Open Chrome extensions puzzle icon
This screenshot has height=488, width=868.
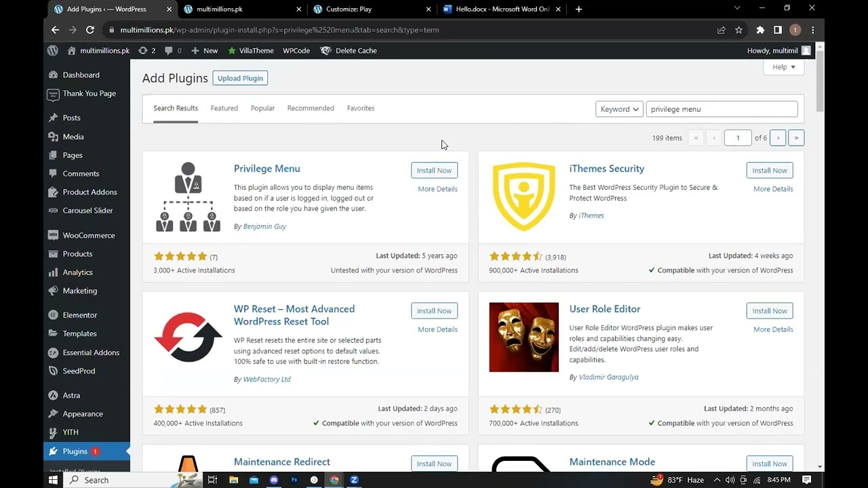[x=760, y=30]
